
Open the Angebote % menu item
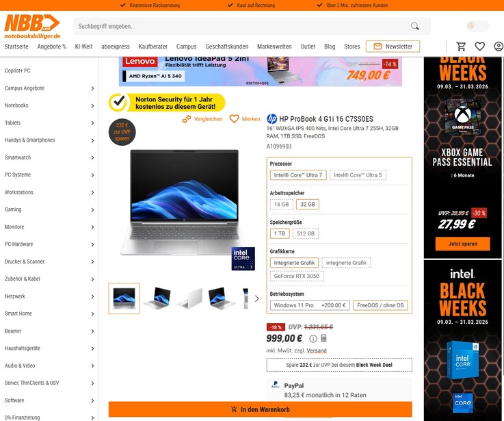[x=51, y=47]
